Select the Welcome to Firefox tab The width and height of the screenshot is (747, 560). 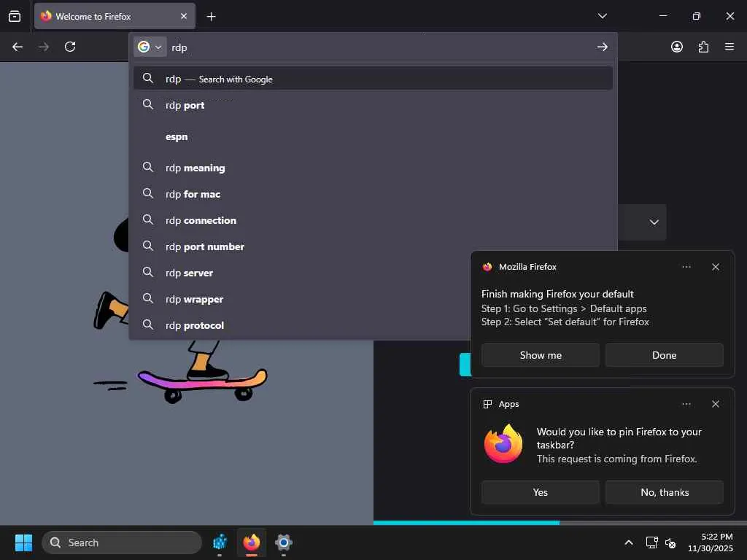click(115, 16)
